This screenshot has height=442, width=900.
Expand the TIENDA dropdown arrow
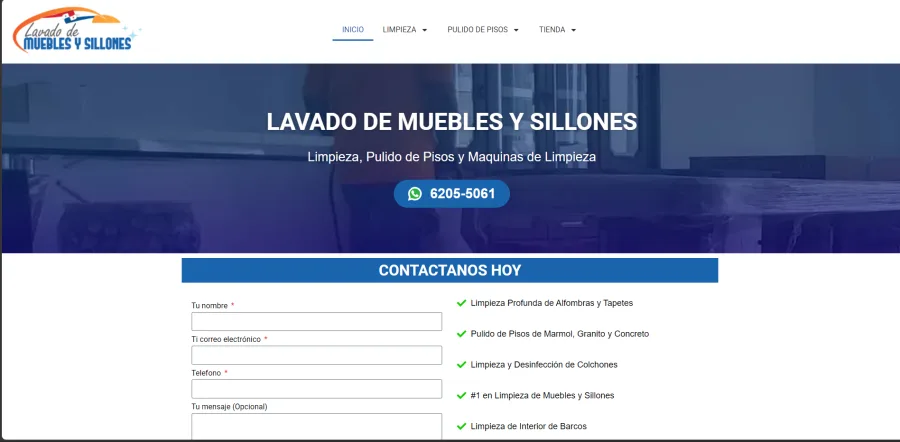click(x=573, y=30)
